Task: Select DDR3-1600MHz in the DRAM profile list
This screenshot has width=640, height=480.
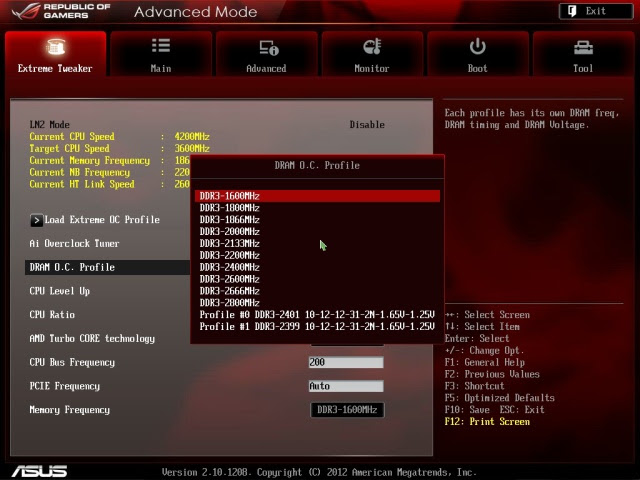Action: (317, 196)
